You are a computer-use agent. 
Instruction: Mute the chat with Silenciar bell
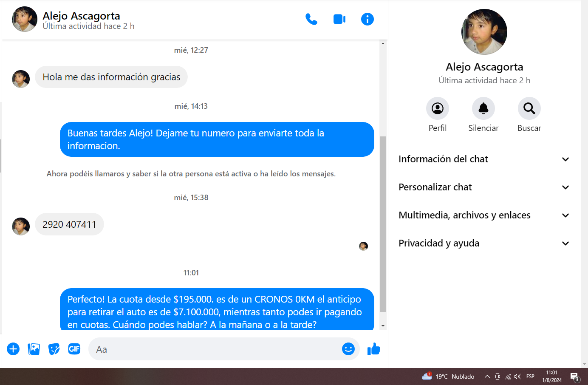click(483, 109)
